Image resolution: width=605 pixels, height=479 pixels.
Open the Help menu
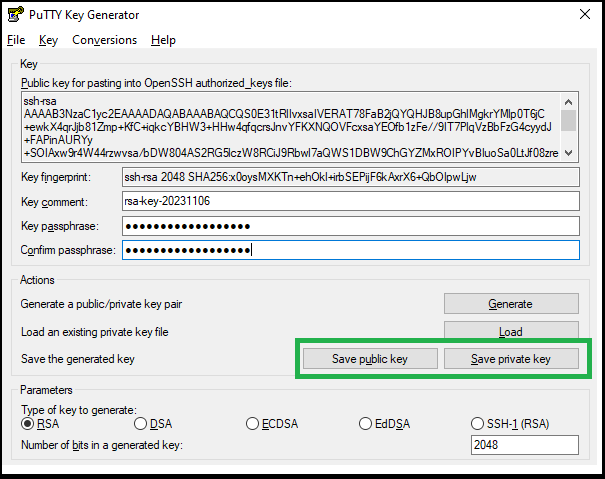163,40
